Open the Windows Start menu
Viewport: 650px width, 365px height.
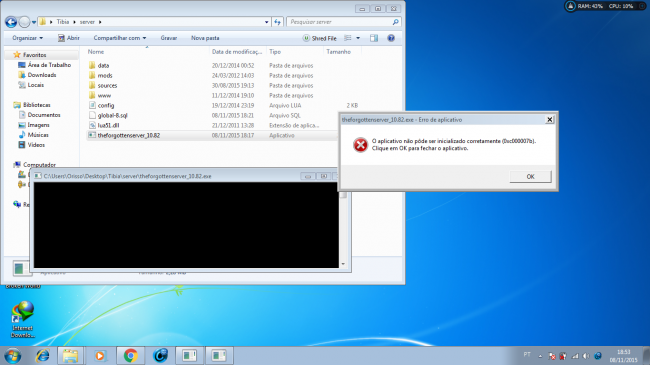[x=12, y=355]
